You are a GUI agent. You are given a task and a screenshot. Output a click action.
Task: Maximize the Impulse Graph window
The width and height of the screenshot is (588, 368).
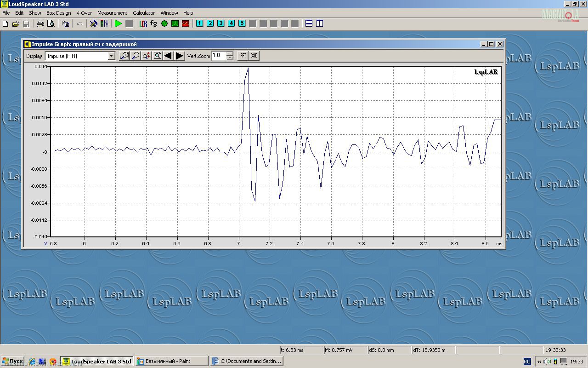pos(492,44)
